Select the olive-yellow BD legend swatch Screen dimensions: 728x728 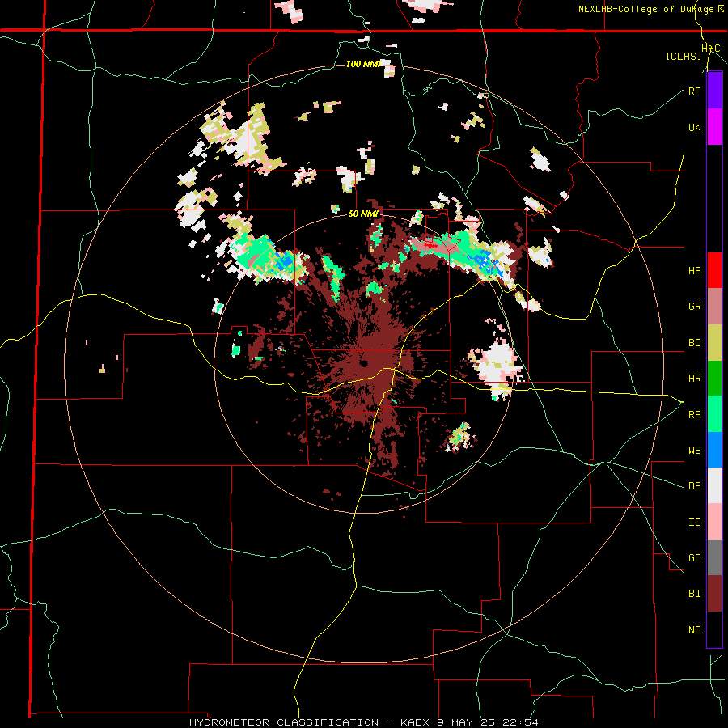point(714,343)
